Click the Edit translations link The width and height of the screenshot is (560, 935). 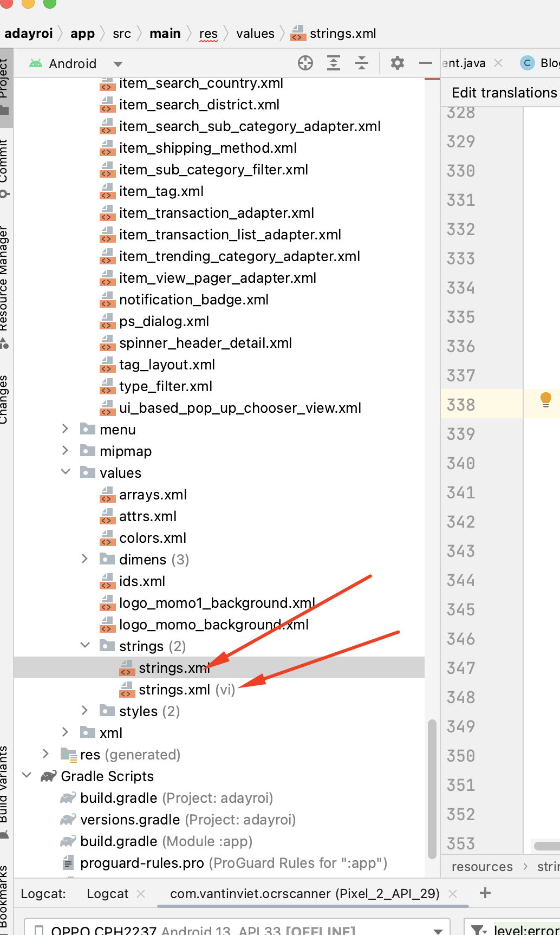coord(504,93)
